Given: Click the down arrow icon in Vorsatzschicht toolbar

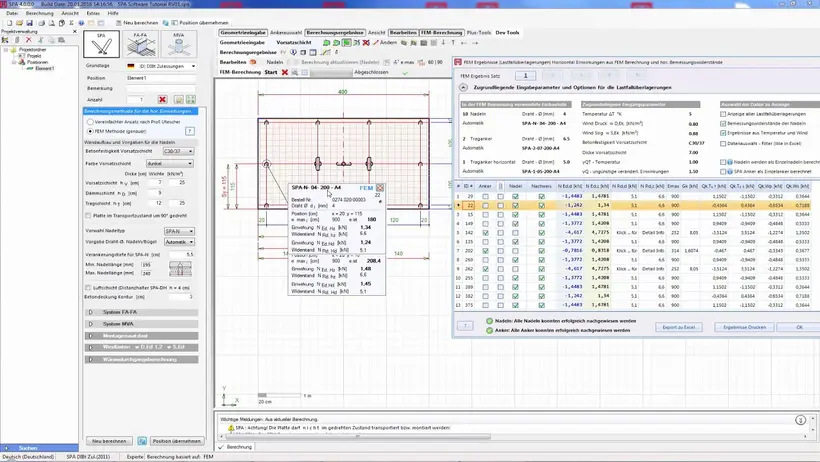Looking at the screenshot, I should coord(443,43).
